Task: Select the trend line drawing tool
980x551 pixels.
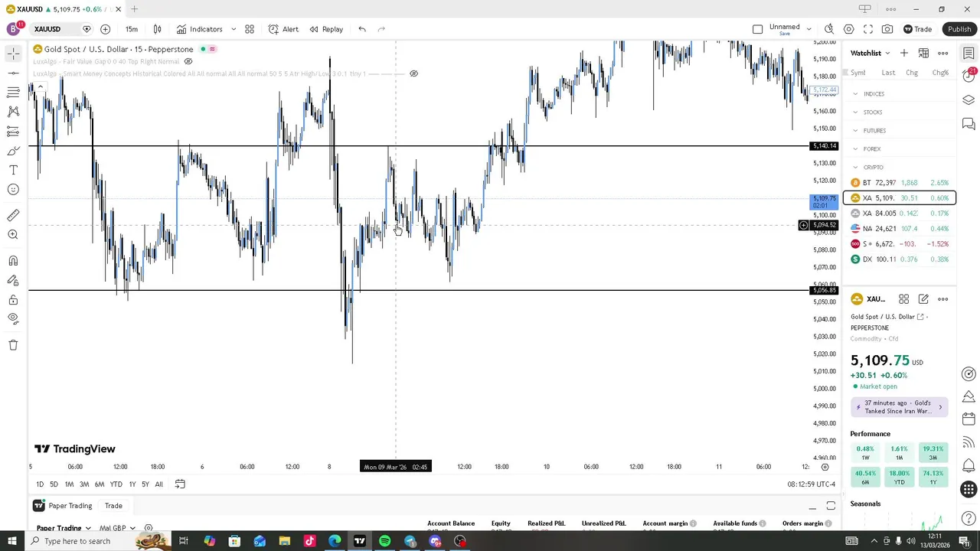Action: pos(13,73)
